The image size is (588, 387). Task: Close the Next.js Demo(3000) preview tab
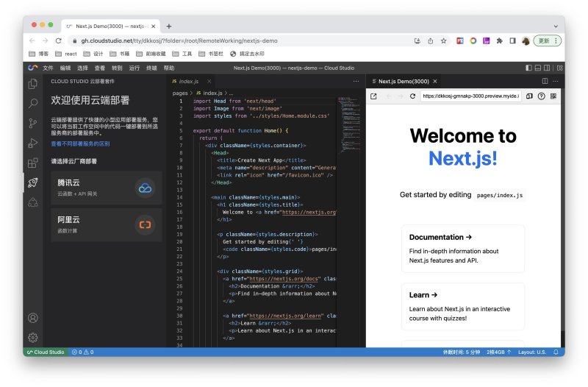pyautogui.click(x=435, y=81)
